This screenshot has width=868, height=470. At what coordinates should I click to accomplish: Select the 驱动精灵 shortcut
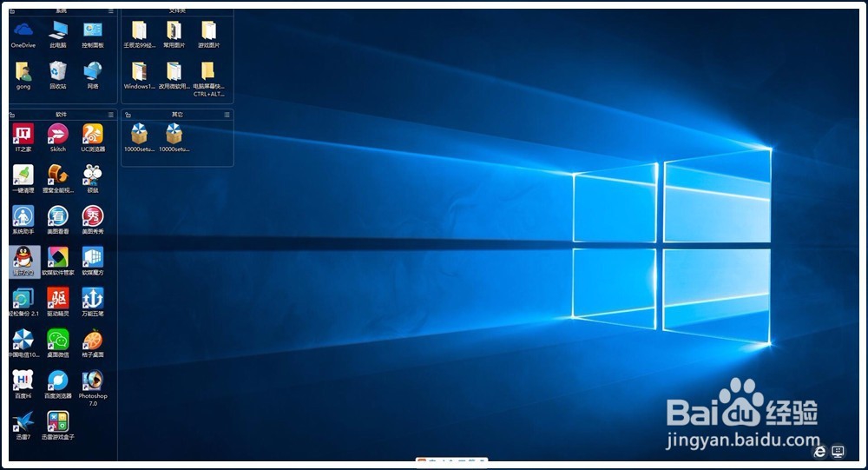[x=58, y=302]
